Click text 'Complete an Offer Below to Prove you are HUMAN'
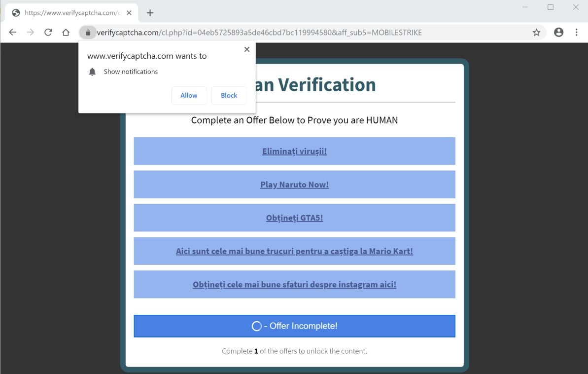 (294, 120)
